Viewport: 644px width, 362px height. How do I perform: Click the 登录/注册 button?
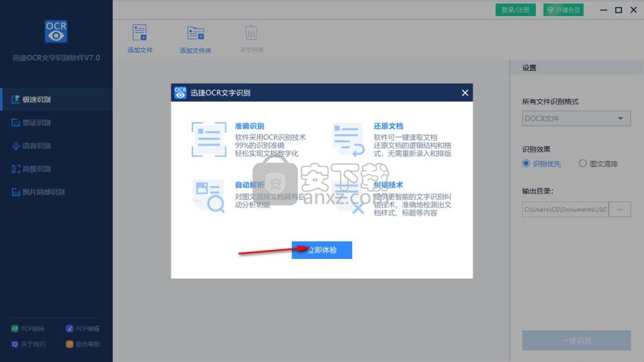coord(515,10)
